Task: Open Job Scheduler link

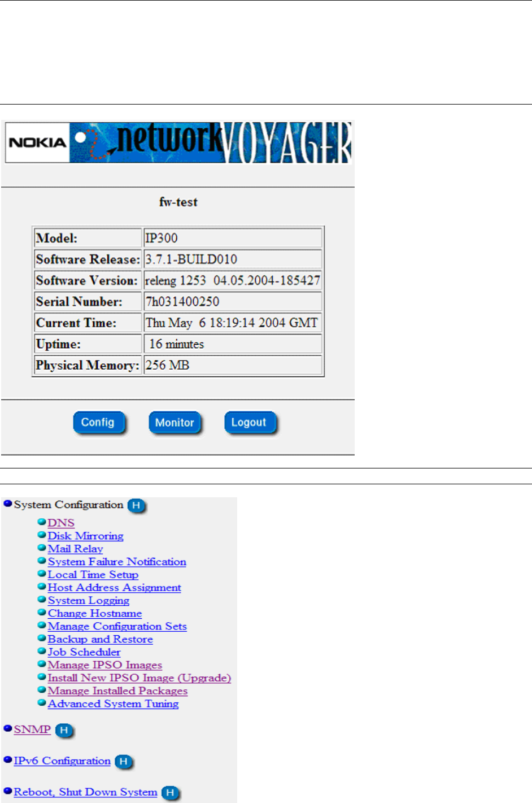Action: (x=84, y=652)
